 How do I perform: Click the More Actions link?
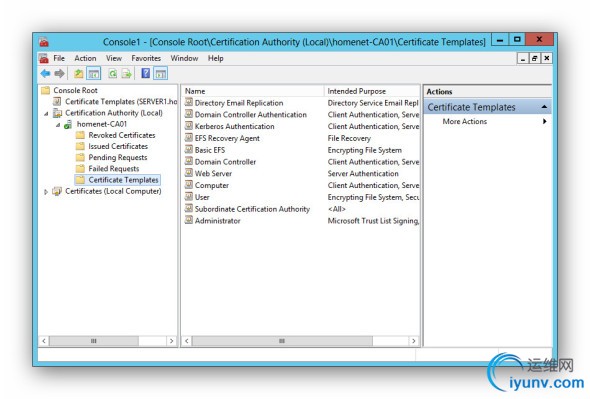(465, 121)
